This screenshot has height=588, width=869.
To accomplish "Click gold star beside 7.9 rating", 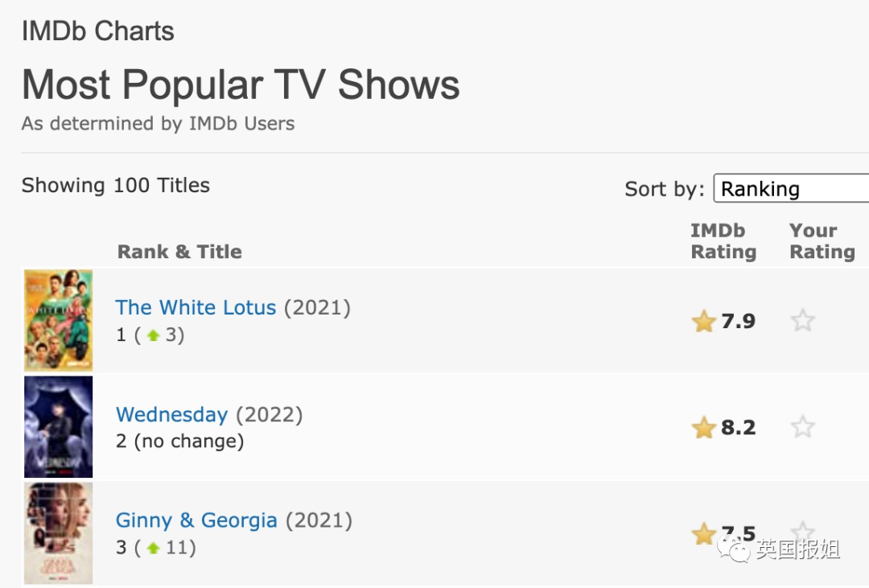I will (704, 322).
